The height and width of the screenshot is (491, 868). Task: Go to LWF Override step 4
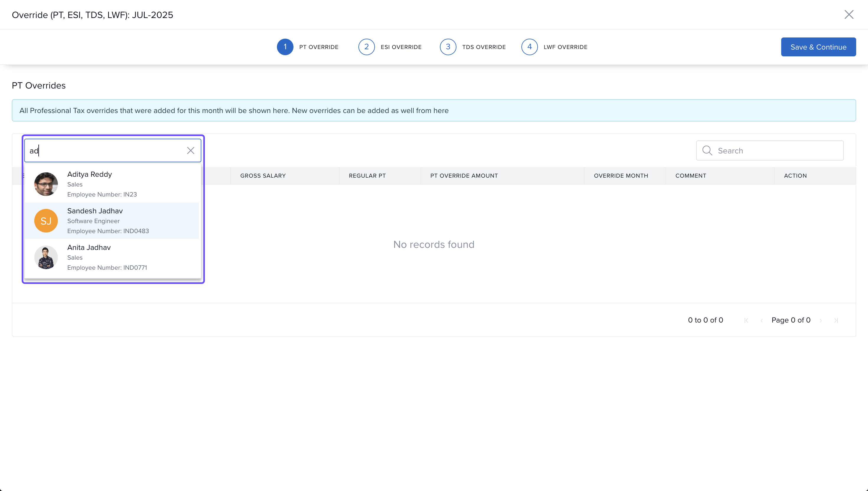coord(554,47)
